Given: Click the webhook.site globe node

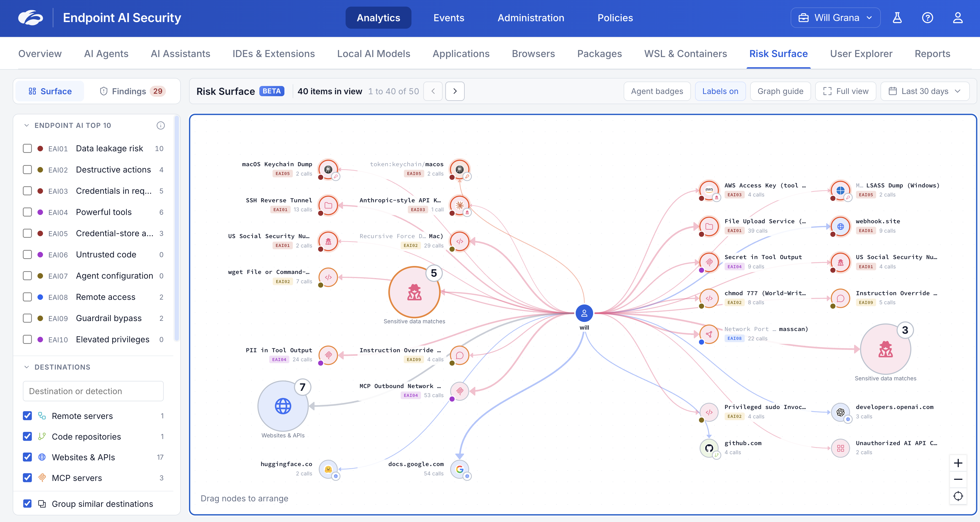Looking at the screenshot, I should 840,226.
